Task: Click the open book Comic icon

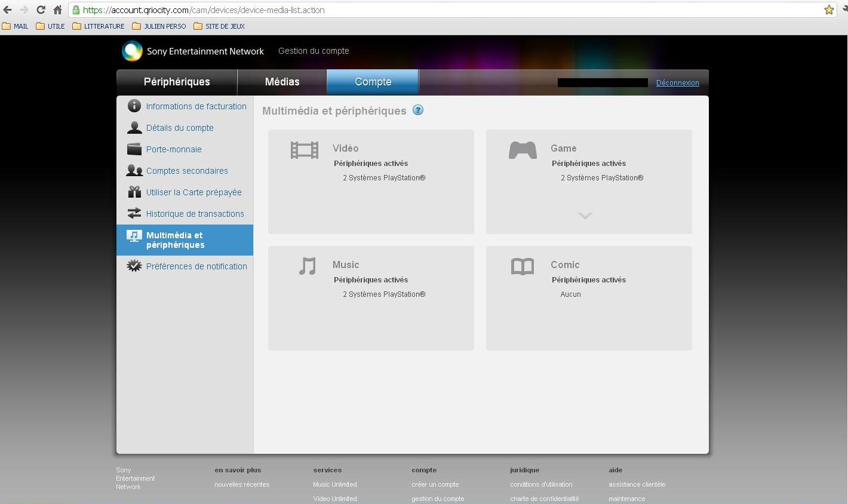Action: point(523,266)
